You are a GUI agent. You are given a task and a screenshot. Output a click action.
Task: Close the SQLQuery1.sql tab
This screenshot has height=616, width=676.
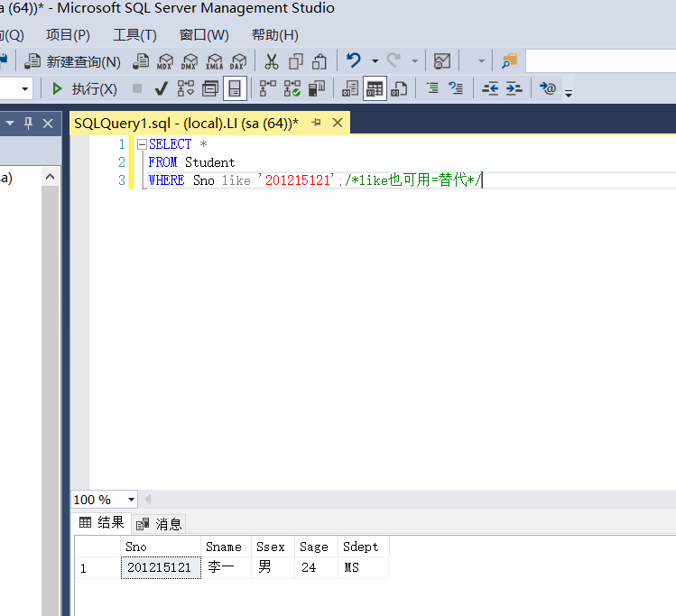tap(338, 123)
